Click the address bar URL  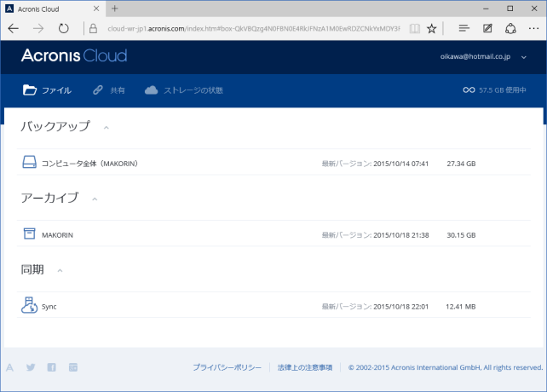[x=254, y=29]
